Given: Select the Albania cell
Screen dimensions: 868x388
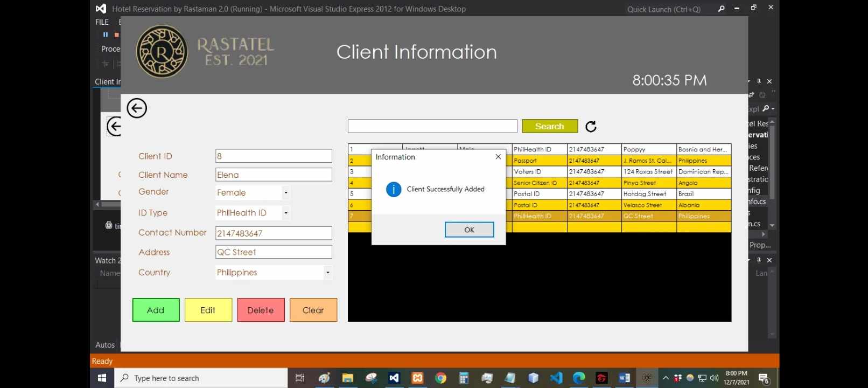Looking at the screenshot, I should click(x=704, y=205).
